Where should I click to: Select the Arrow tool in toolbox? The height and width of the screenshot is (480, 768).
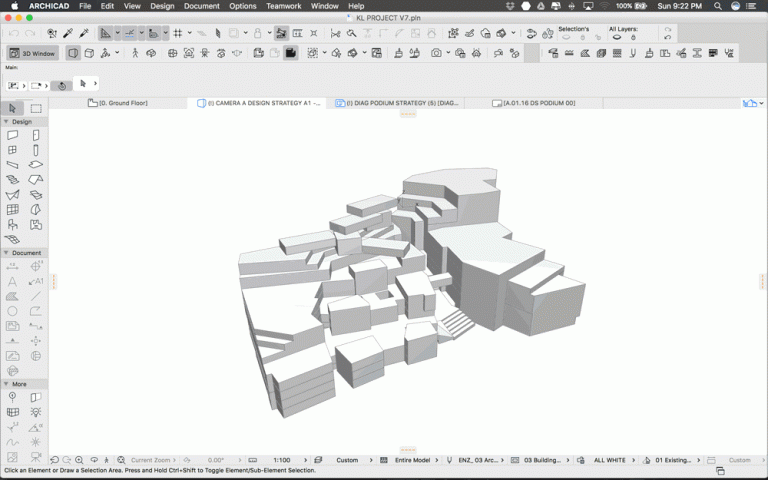(12, 108)
